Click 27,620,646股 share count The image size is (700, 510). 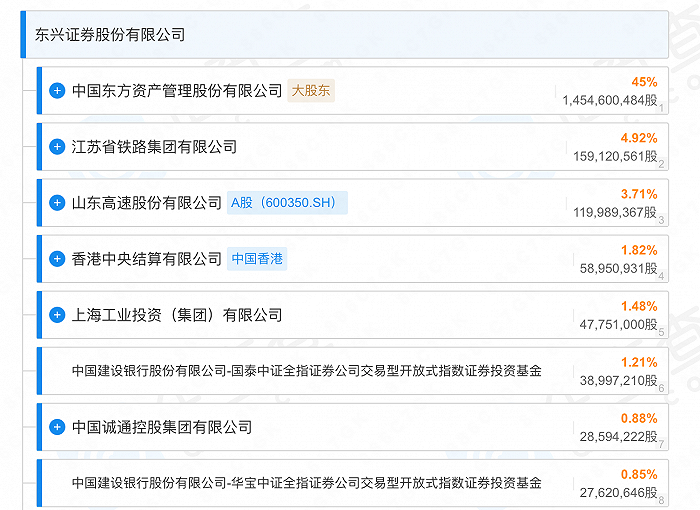[619, 493]
